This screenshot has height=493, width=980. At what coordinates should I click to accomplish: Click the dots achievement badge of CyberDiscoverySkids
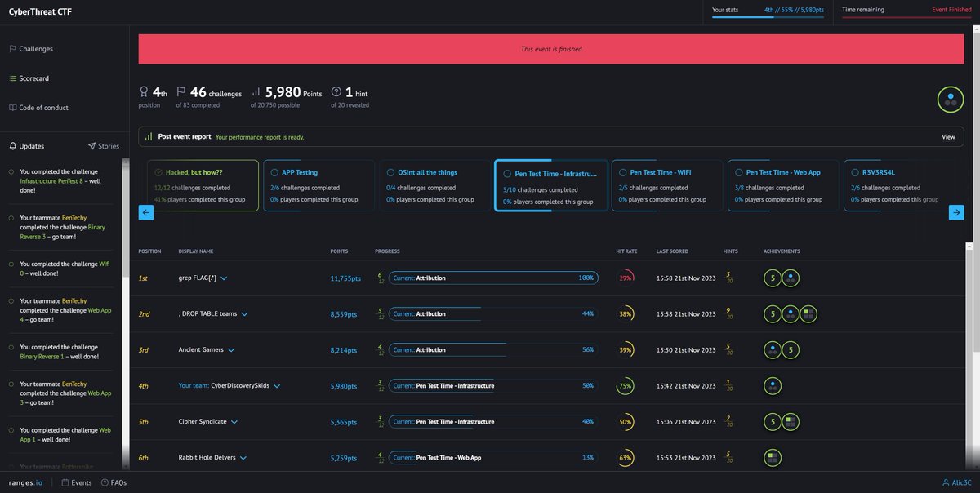(x=772, y=386)
